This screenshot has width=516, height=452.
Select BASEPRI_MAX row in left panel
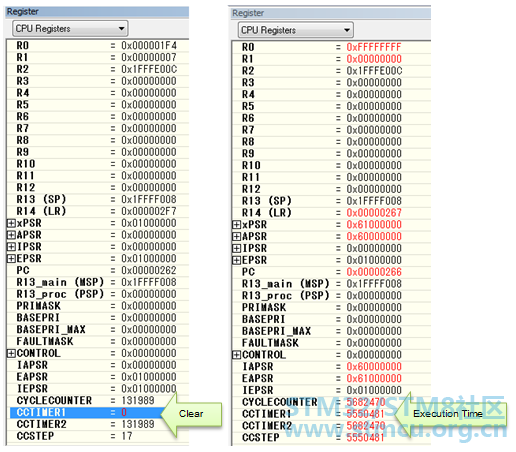tap(97, 330)
